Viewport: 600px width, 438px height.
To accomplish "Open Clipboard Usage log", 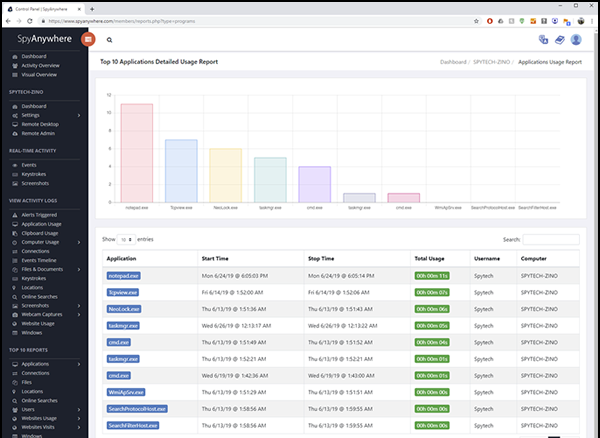I will [39, 233].
